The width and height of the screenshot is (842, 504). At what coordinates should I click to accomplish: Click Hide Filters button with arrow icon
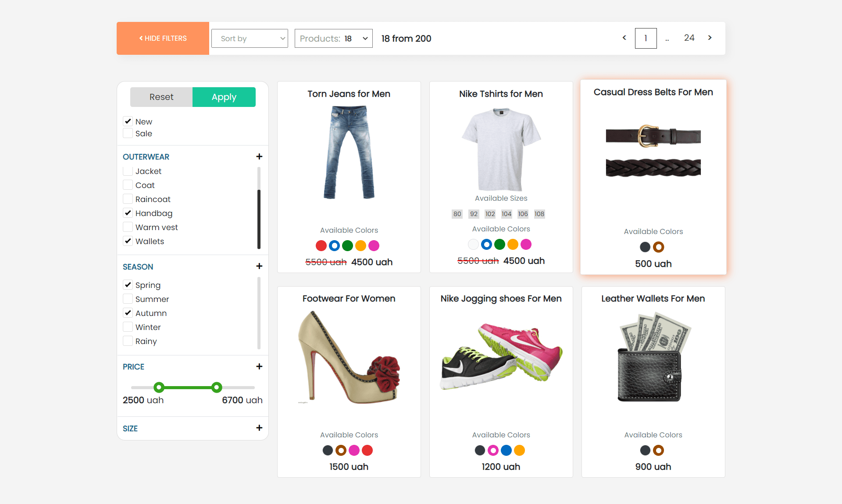(x=162, y=38)
